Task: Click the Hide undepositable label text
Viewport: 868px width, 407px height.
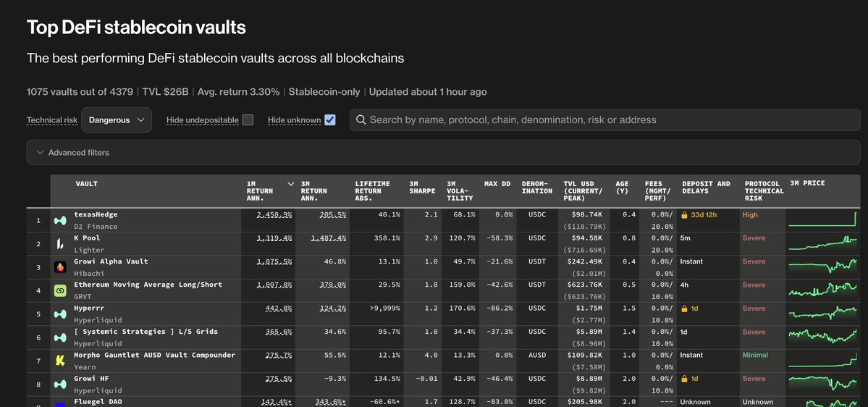Action: coord(203,120)
